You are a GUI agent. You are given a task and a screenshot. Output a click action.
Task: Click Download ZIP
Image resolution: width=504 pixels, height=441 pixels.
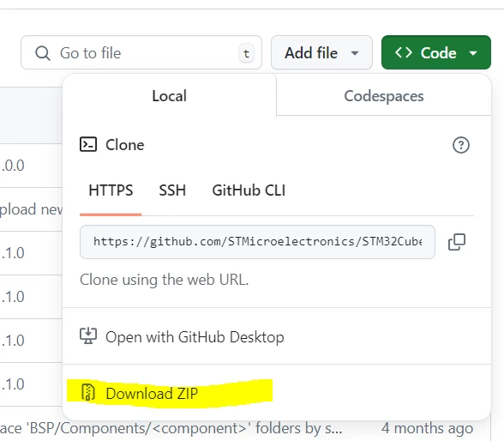click(276, 393)
